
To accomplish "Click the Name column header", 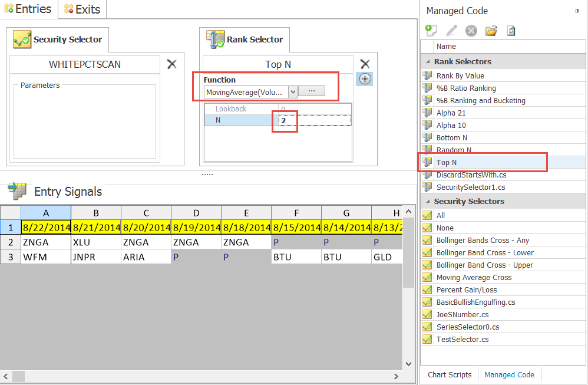I will 509,47.
